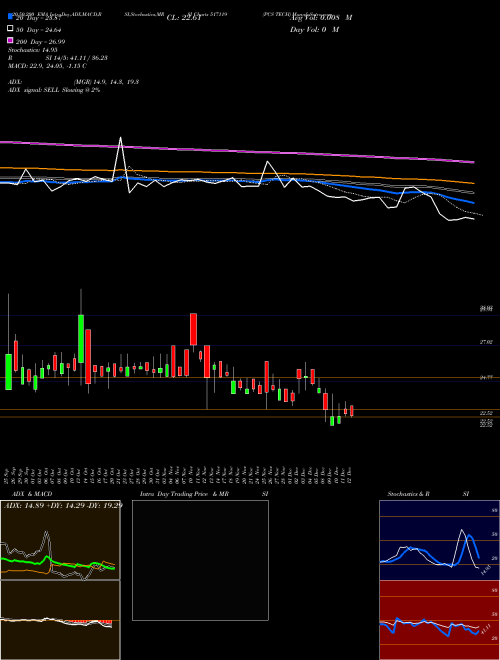The width and height of the screenshot is (500, 660).
Task: Click the 'Intra Day Trading Price & MR' title
Action: pos(184,494)
